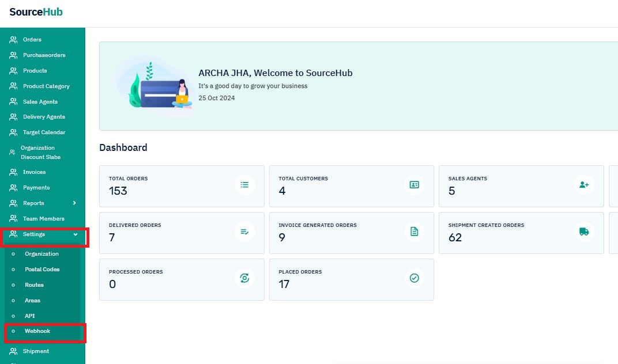This screenshot has height=364, width=618.
Task: Click the Sales Agents add-user icon
Action: click(x=584, y=185)
